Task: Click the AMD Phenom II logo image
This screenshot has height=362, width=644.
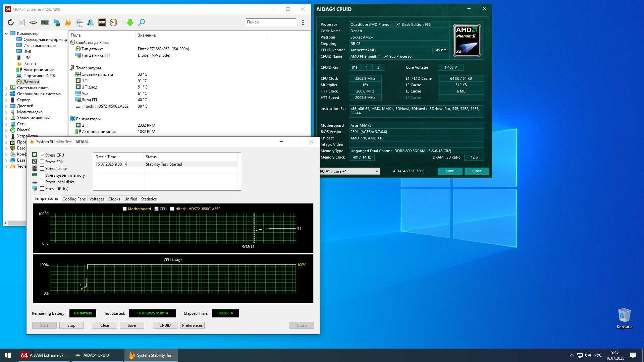Action: pyautogui.click(x=467, y=40)
